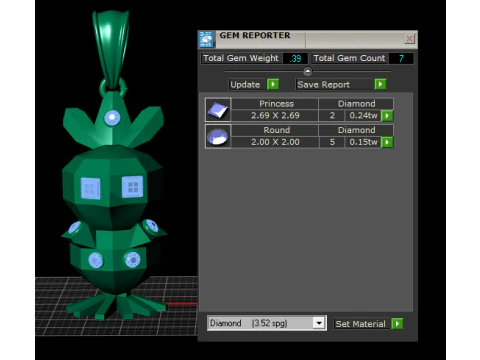Click the GEM REPORTER title bar
The image size is (480, 360).
pyautogui.click(x=307, y=40)
